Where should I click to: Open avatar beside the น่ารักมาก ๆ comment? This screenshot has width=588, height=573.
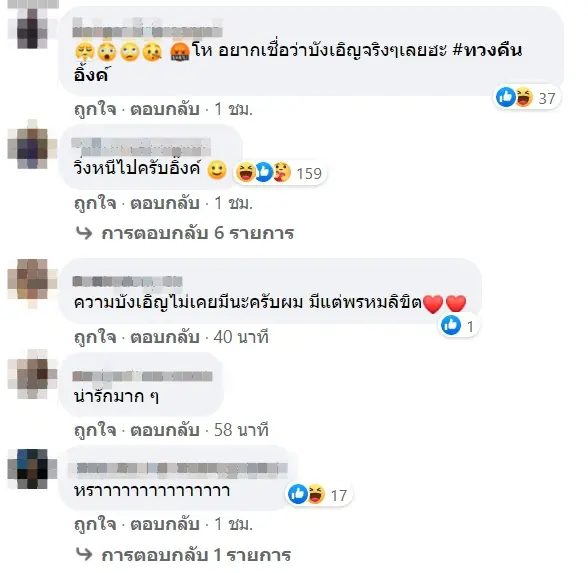(33, 374)
